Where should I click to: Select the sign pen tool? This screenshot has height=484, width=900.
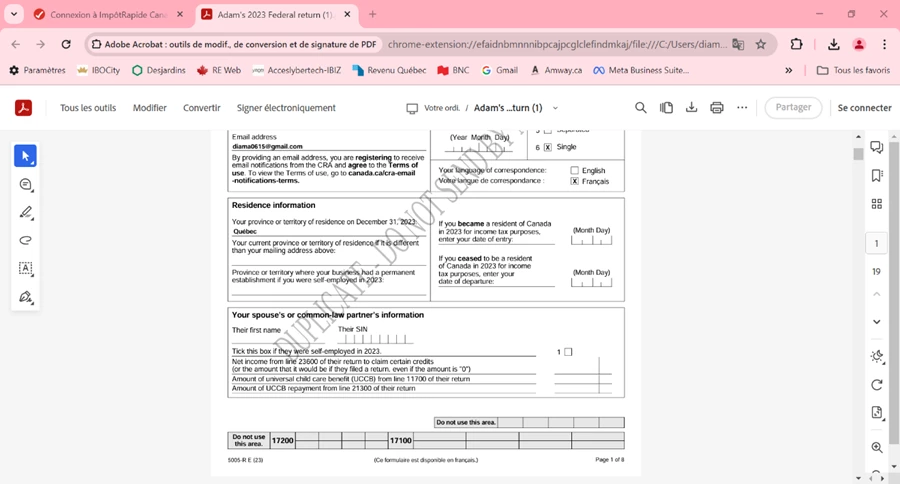(25, 297)
